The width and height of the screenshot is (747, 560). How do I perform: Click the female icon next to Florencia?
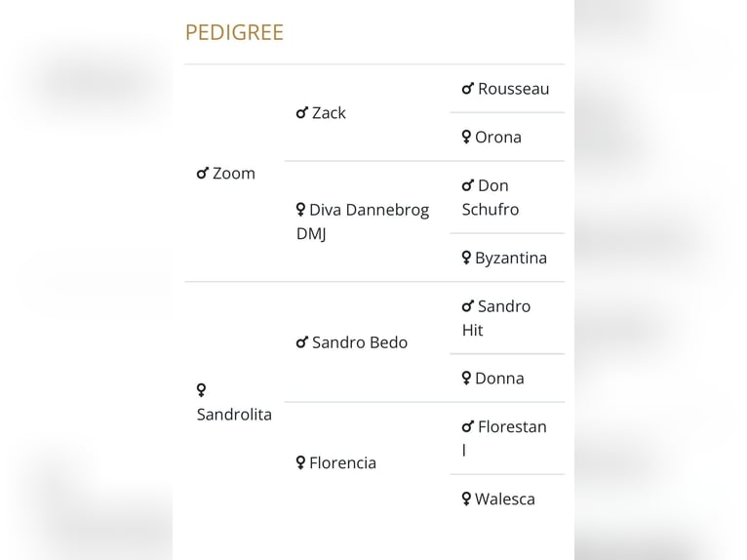click(300, 462)
